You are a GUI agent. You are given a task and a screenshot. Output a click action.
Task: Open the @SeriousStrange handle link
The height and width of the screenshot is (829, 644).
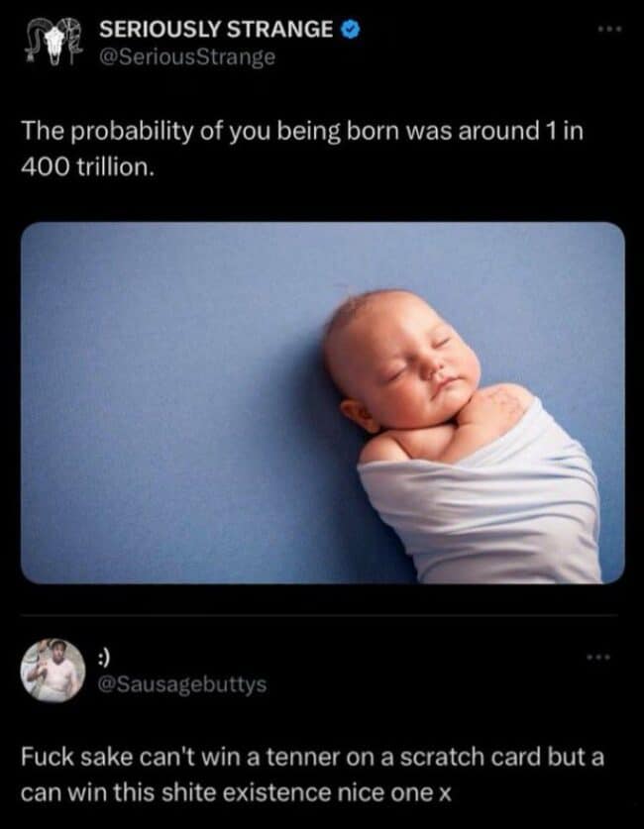187,56
